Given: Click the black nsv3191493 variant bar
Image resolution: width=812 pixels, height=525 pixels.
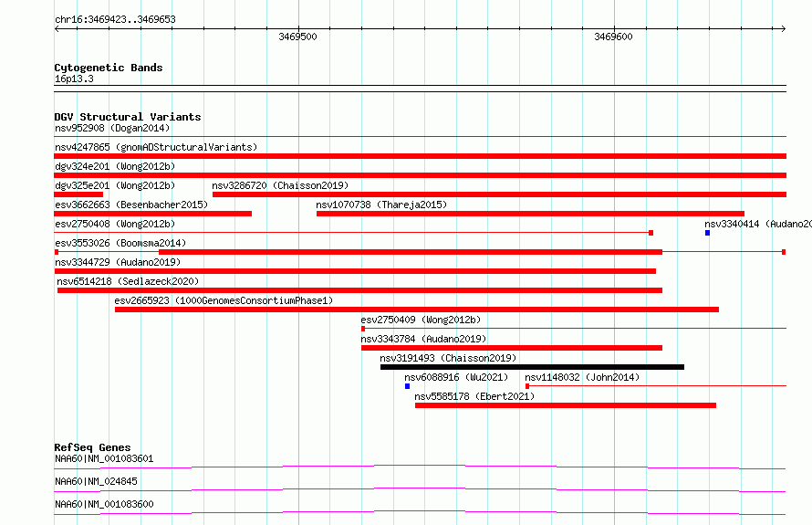Looking at the screenshot, I should tap(532, 367).
